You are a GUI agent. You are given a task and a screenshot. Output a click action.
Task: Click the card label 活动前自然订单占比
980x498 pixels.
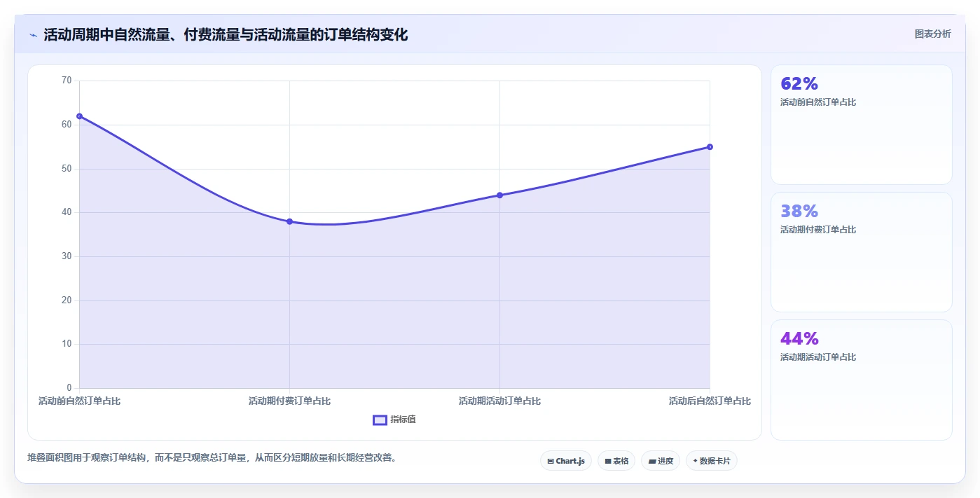[x=818, y=102]
